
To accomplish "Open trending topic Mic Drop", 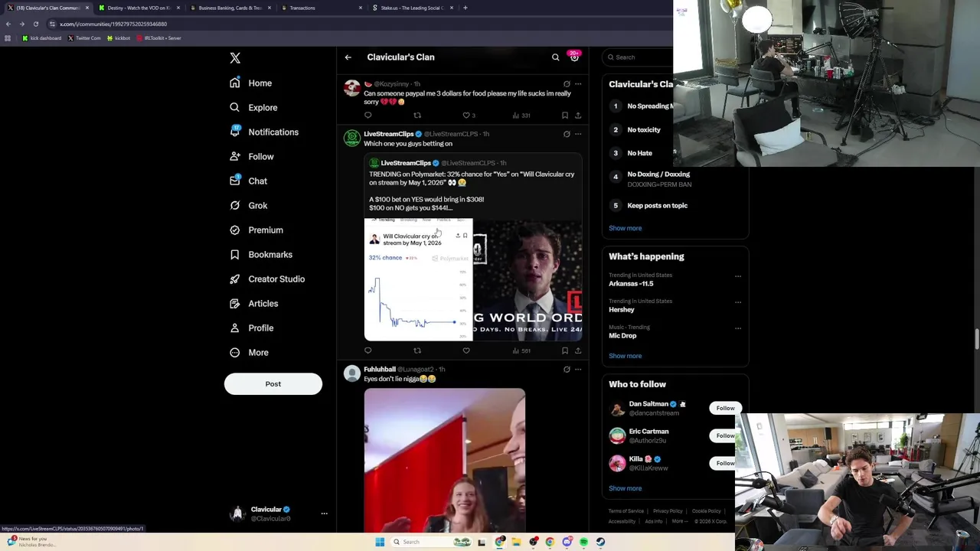I will click(622, 336).
